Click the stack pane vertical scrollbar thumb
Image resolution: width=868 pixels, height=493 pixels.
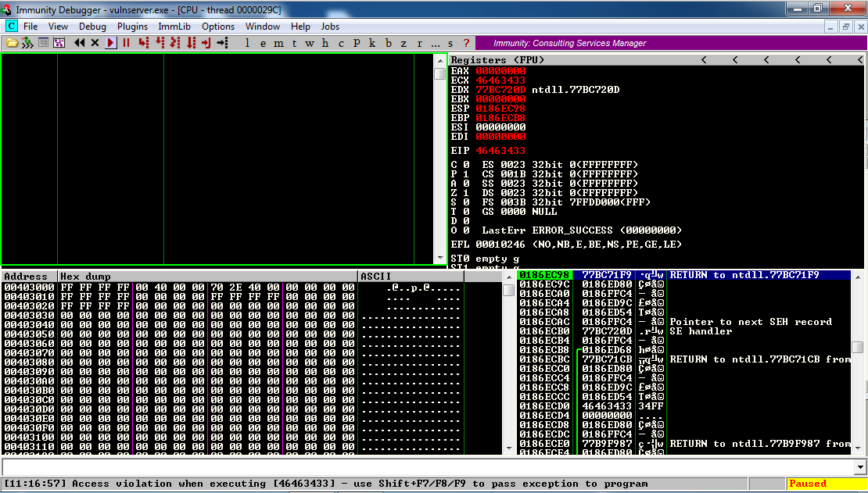pyautogui.click(x=858, y=347)
